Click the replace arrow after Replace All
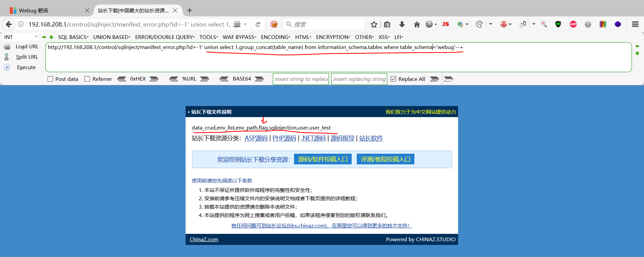The image size is (644, 257). tap(435, 79)
